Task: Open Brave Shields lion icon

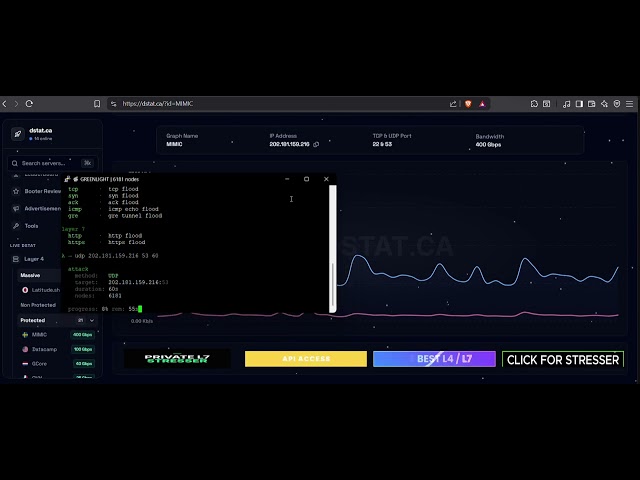Action: tap(468, 104)
